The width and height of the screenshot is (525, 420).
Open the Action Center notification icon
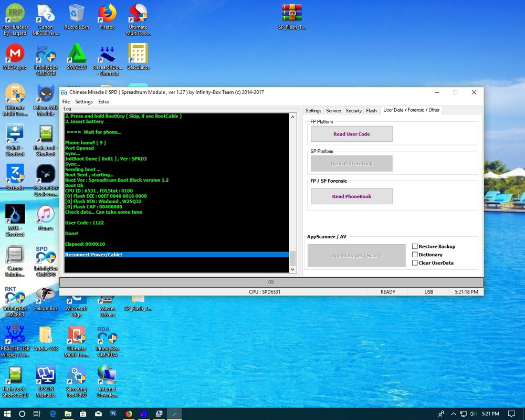[x=511, y=414]
